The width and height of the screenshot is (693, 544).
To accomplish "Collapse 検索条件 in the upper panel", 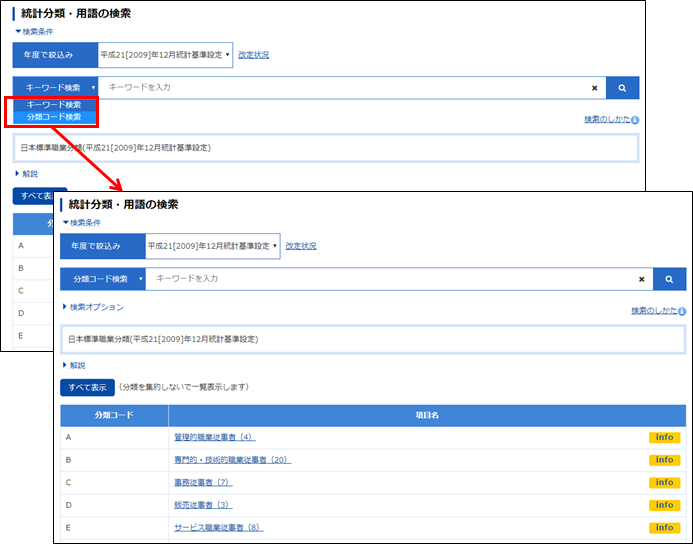I will 33,31.
